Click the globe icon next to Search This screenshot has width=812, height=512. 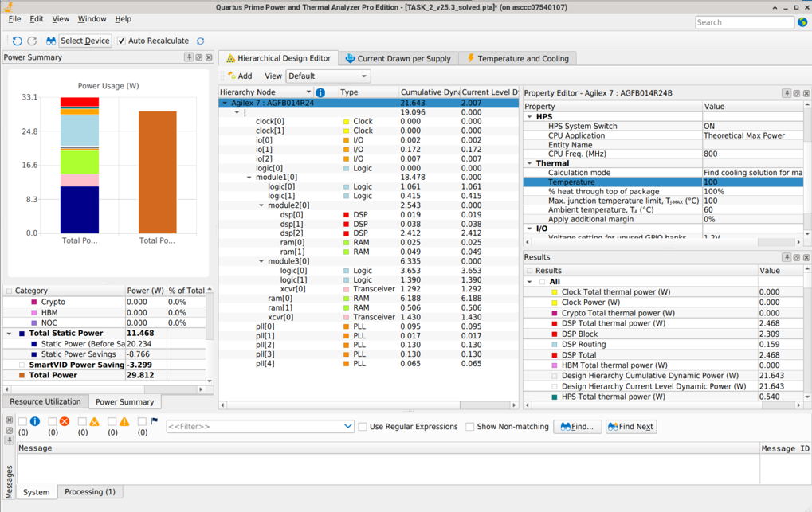click(802, 22)
